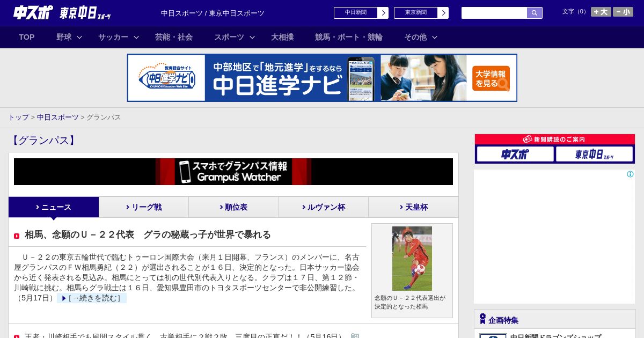The image size is (644, 338).
Task: Increase text size with ＋大 button
Action: tap(601, 12)
